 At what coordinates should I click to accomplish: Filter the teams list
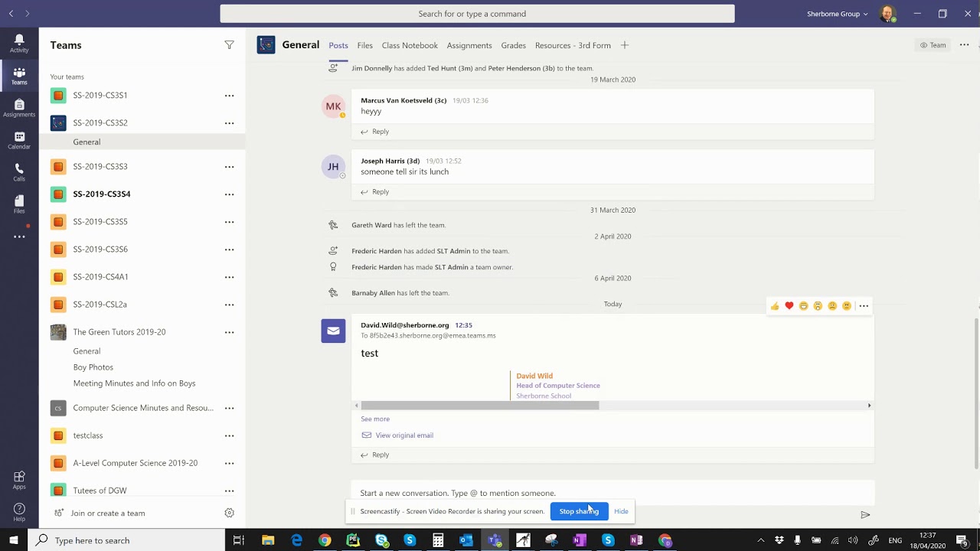(229, 45)
